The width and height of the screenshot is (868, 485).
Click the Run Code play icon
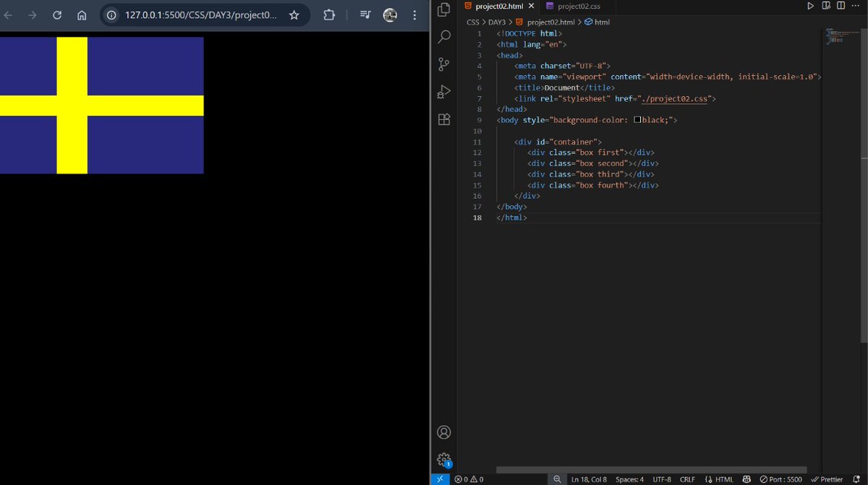(810, 6)
